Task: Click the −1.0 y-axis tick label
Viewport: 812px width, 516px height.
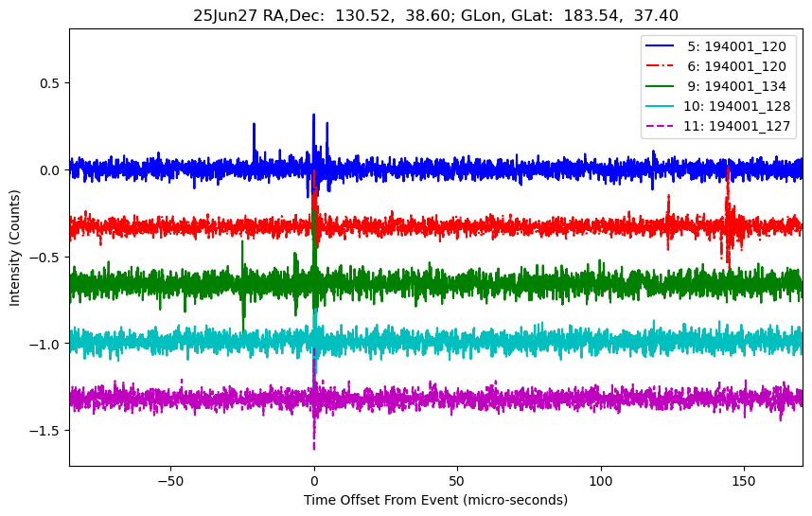Action: pyautogui.click(x=46, y=344)
